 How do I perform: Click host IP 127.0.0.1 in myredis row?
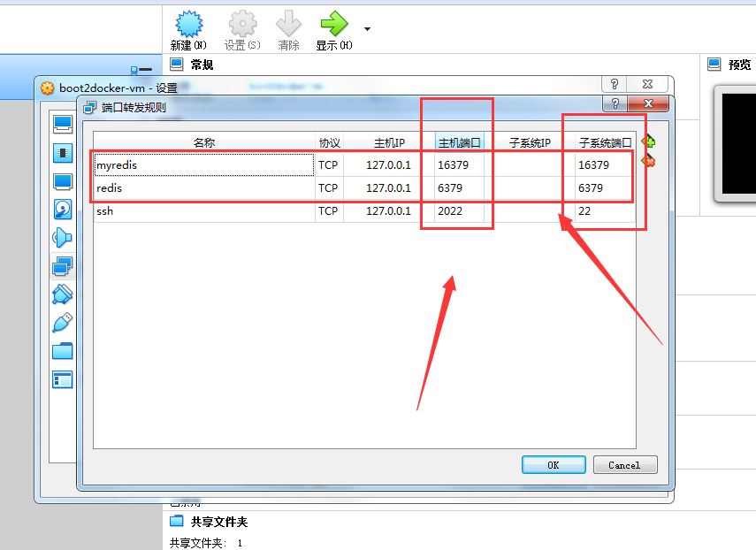point(388,164)
